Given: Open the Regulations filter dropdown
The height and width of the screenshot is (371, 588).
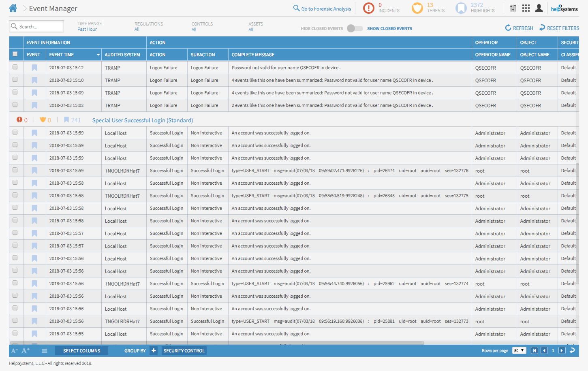Looking at the screenshot, I should (x=148, y=27).
